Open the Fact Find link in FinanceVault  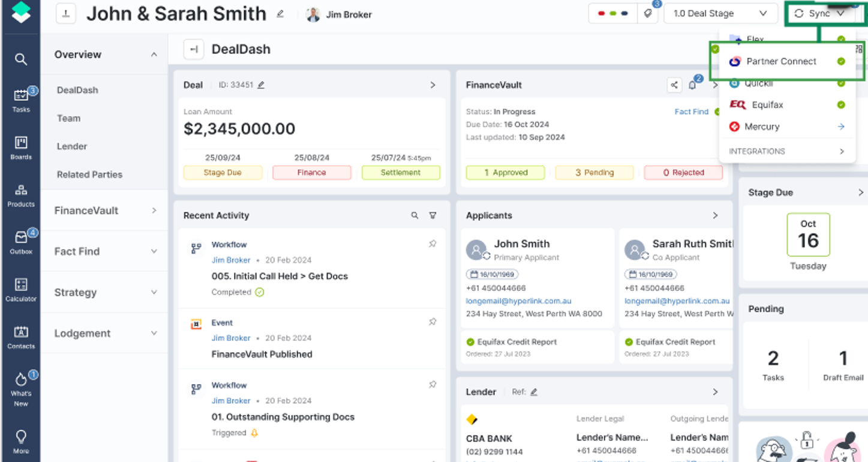click(x=691, y=112)
